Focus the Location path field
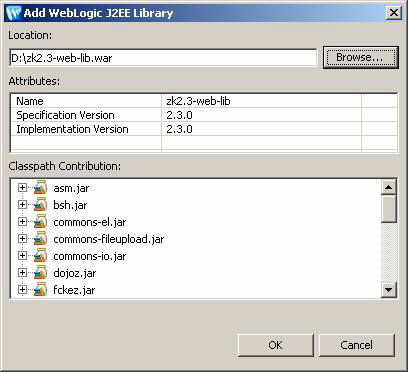This screenshot has height=372, width=408. click(163, 58)
